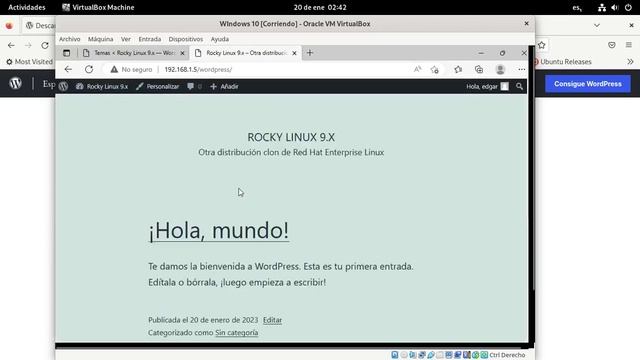640x360 pixels.
Task: Toggle Read aloud icon in Edge address bar
Action: click(x=417, y=69)
